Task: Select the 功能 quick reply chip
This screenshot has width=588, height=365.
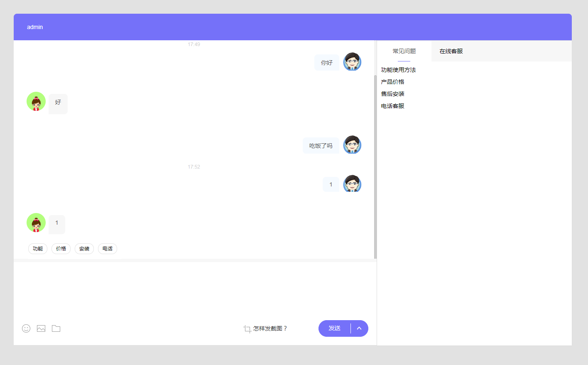Action: (38, 249)
